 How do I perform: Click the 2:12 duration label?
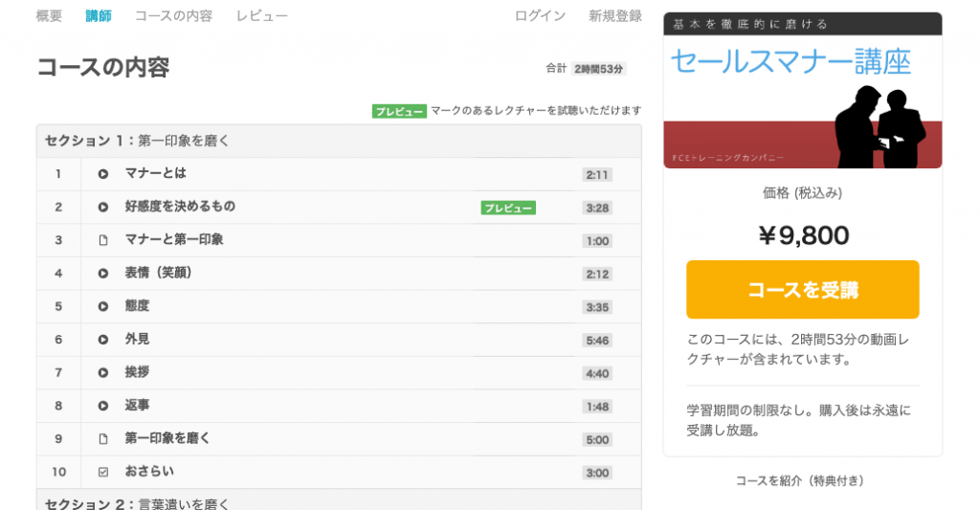pyautogui.click(x=597, y=275)
